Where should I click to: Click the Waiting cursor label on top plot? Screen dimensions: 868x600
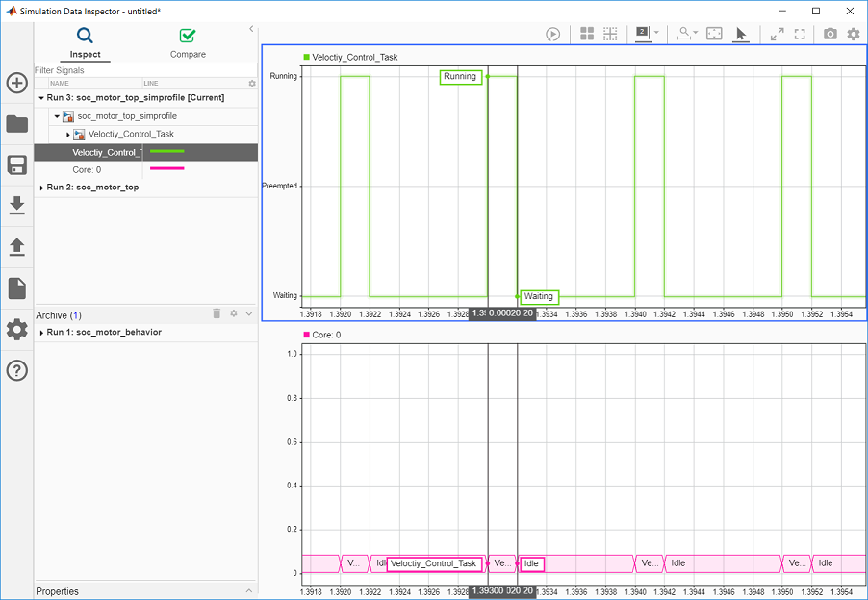540,297
